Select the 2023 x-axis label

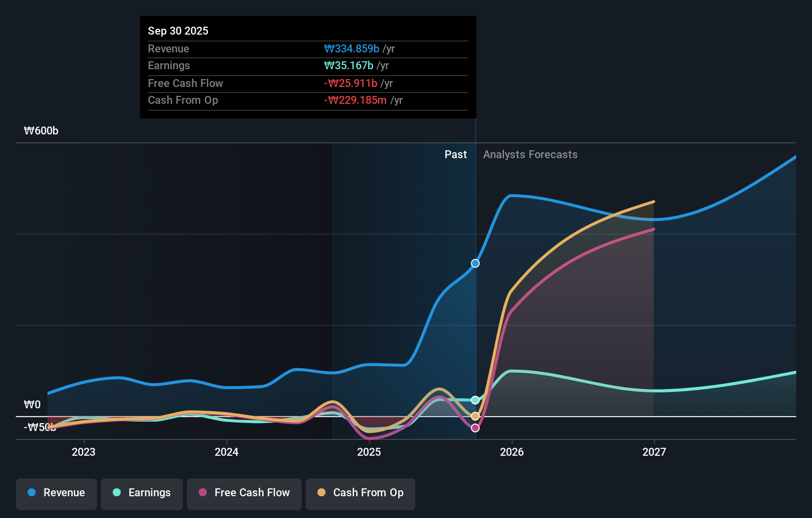point(84,452)
